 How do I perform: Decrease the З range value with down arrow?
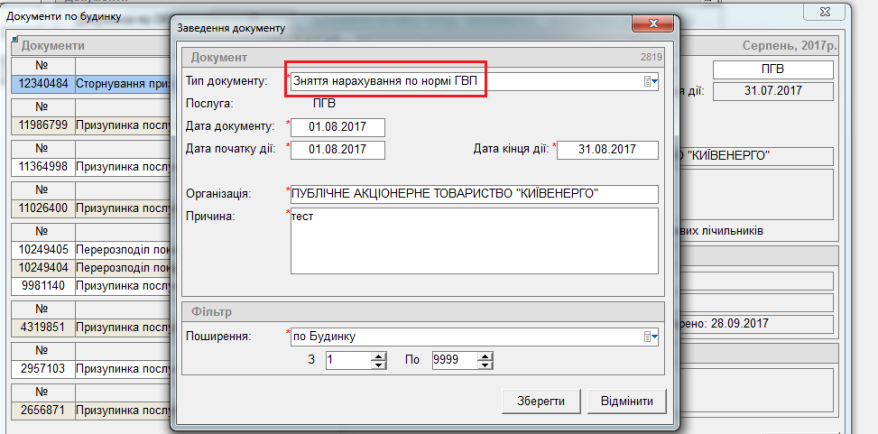tap(378, 364)
